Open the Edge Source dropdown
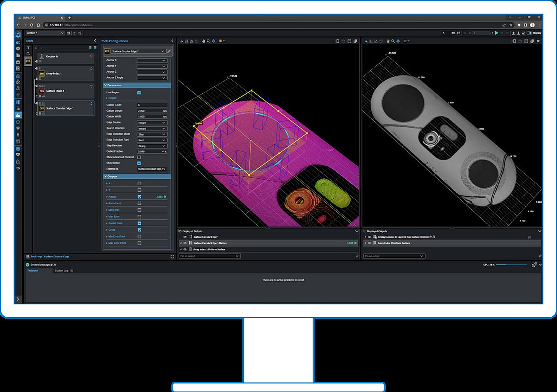 coord(152,122)
